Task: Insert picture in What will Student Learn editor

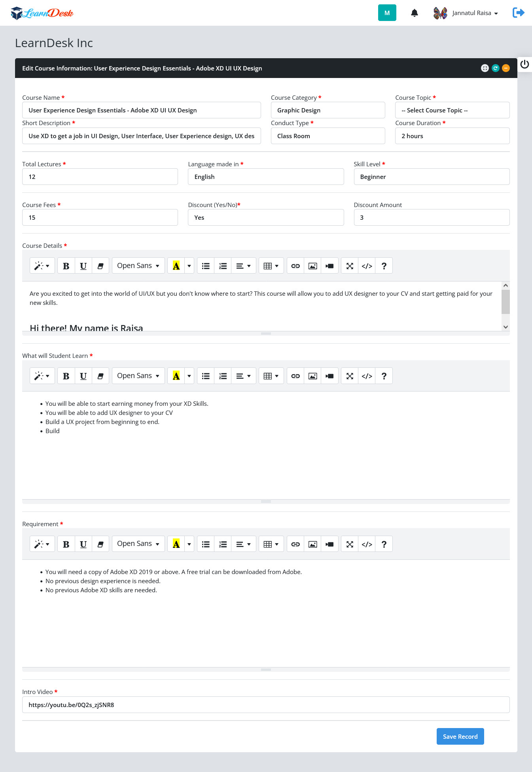Action: (312, 376)
